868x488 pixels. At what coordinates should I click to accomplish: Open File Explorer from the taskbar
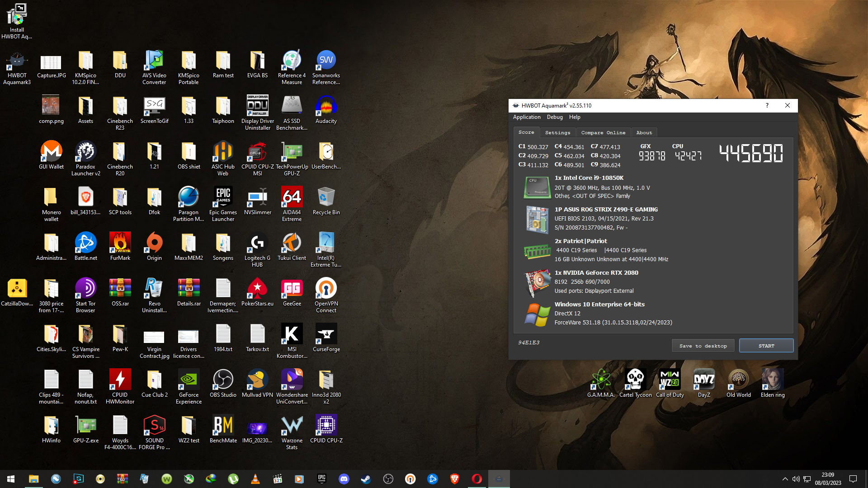33,479
